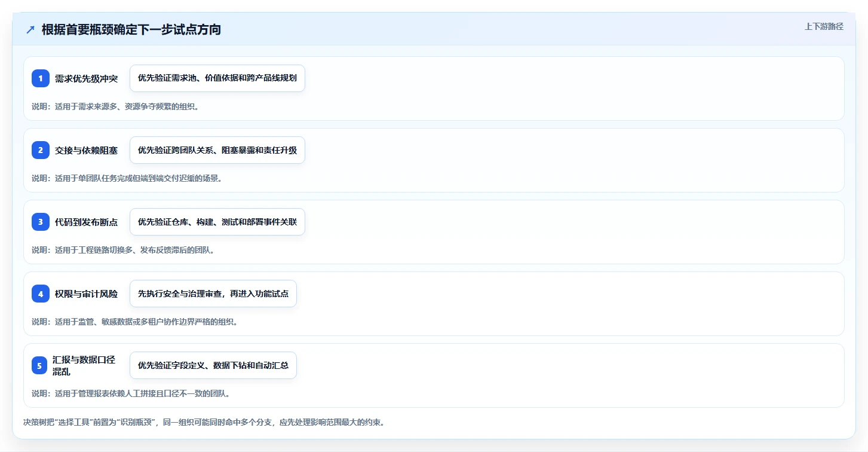Viewport: 868px width, 452px height.
Task: Click the heading 根据首要瓶颈确定下一步试点方向
Action: [x=131, y=29]
